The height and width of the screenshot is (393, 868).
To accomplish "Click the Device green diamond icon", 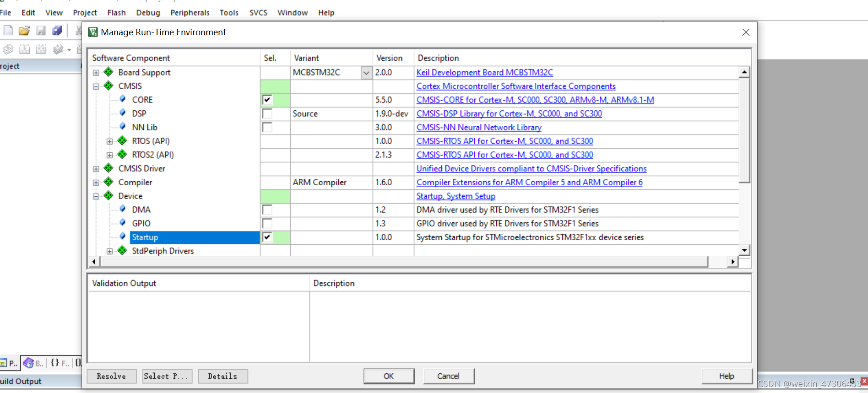I will coord(108,195).
